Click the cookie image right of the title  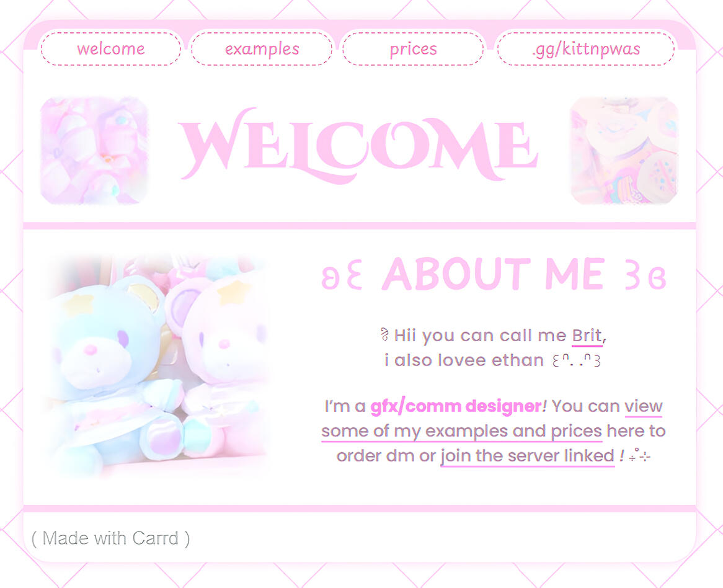(x=624, y=150)
